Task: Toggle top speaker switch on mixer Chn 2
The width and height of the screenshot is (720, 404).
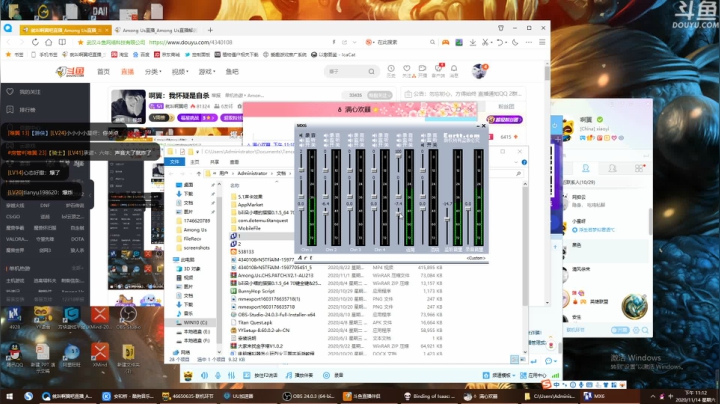Action: click(x=326, y=136)
